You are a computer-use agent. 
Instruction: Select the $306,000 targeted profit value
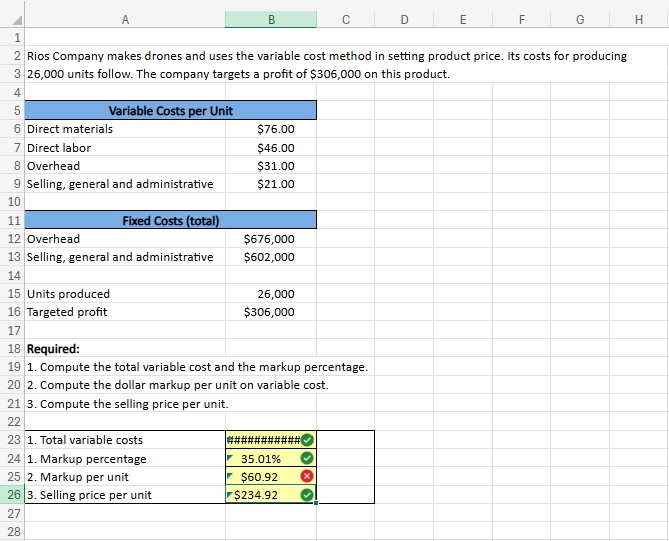tap(271, 312)
